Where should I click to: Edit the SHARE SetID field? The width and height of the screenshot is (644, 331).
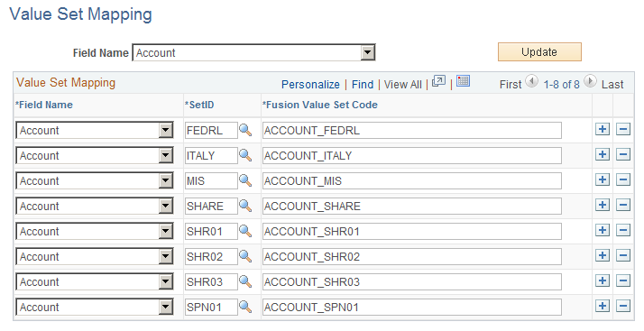tap(211, 207)
